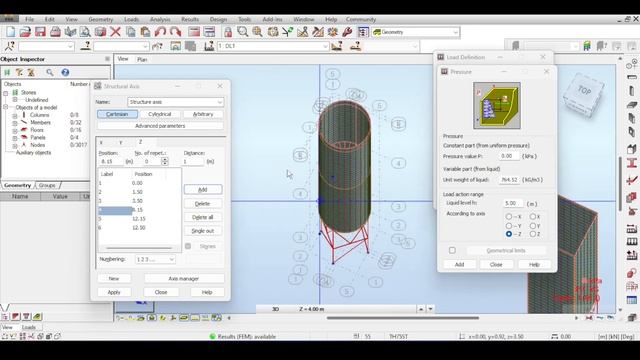Select the Z axis radio button
Screen dimensions: 640x360
[533, 234]
